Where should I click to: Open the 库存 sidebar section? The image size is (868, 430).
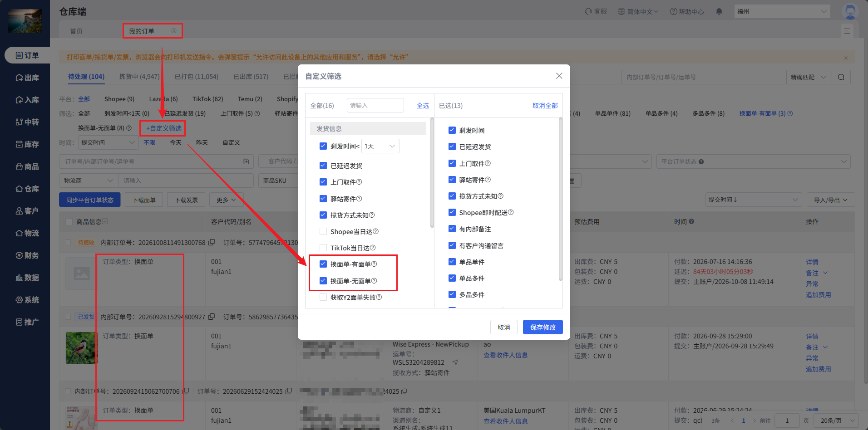[27, 144]
